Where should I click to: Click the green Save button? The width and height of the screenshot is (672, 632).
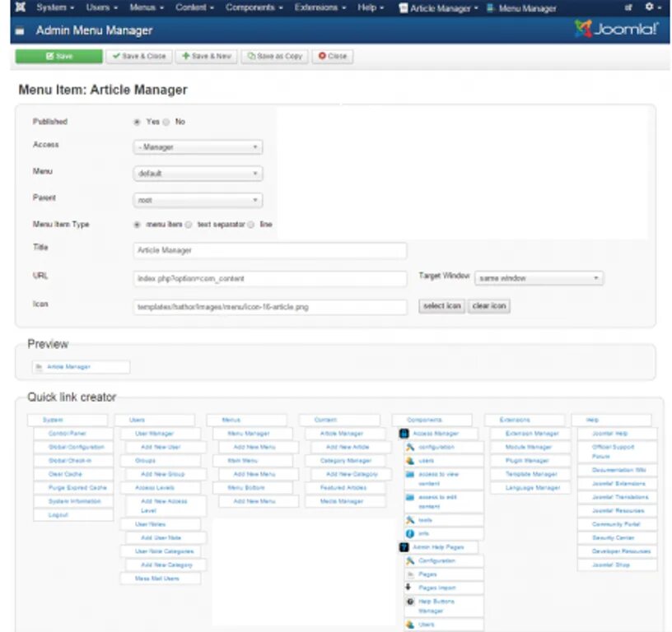[59, 56]
